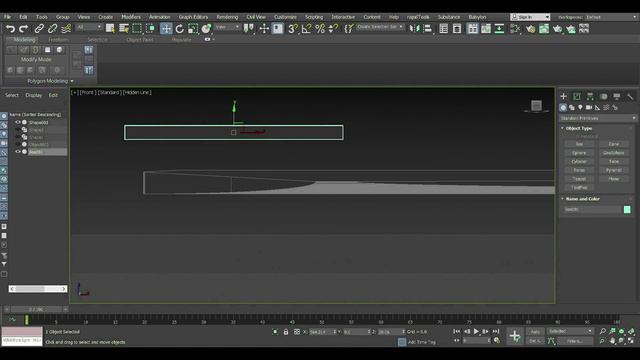
Task: Open the Standard Primitives category dropdown
Action: [598, 118]
